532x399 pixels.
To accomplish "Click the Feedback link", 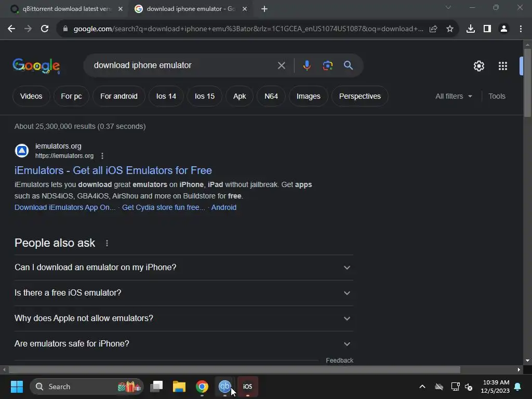I will click(340, 361).
